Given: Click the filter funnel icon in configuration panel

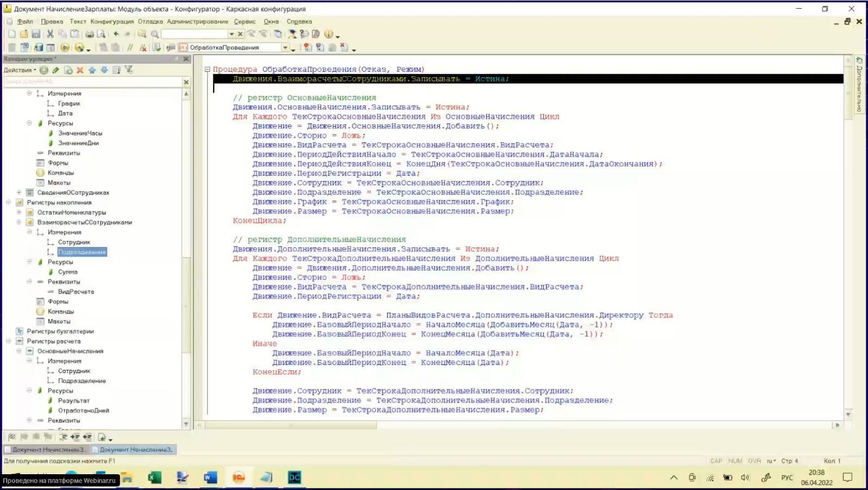Looking at the screenshot, I should tap(128, 70).
